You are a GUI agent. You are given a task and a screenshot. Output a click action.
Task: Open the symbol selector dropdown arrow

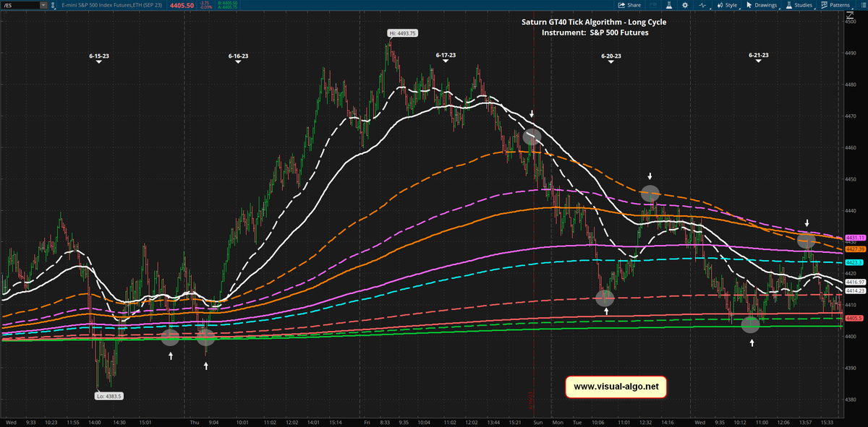pos(43,5)
